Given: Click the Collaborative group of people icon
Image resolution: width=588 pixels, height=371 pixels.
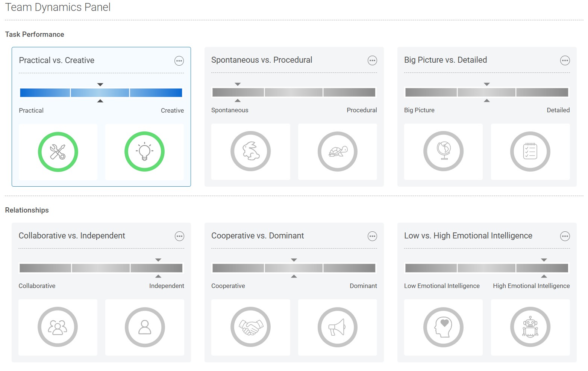Looking at the screenshot, I should [58, 327].
